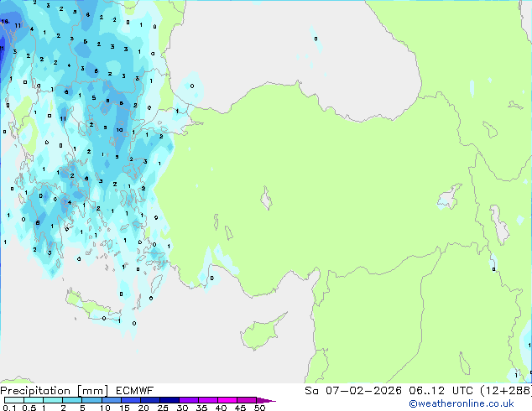Click the legend label '30'
The height and width of the screenshot is (411, 532).
[x=182, y=408]
